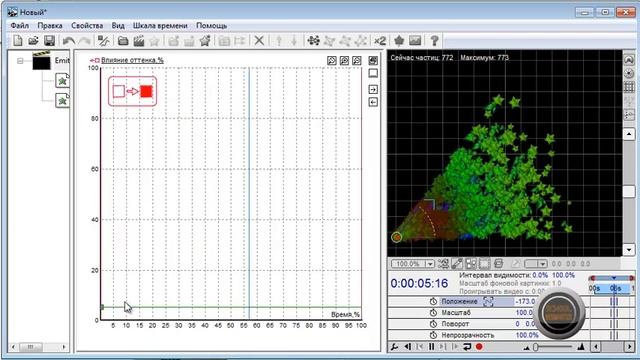Image resolution: width=640 pixels, height=360 pixels.
Task: Click the white-to-red tint color swatch box
Action: point(132,91)
